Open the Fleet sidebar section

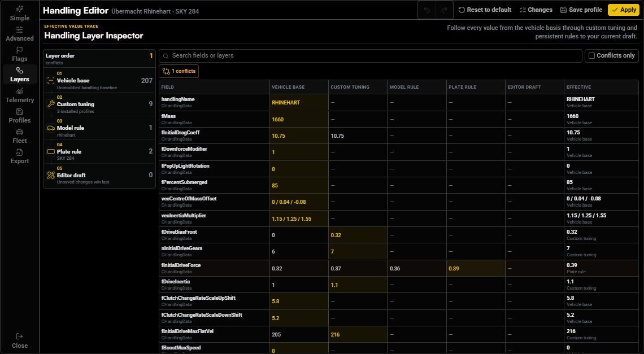coord(19,136)
